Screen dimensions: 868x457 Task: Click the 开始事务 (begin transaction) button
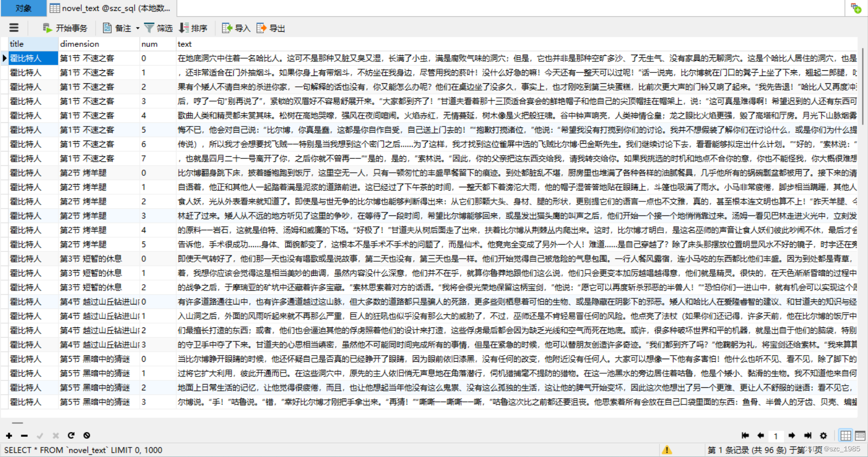pyautogui.click(x=65, y=28)
